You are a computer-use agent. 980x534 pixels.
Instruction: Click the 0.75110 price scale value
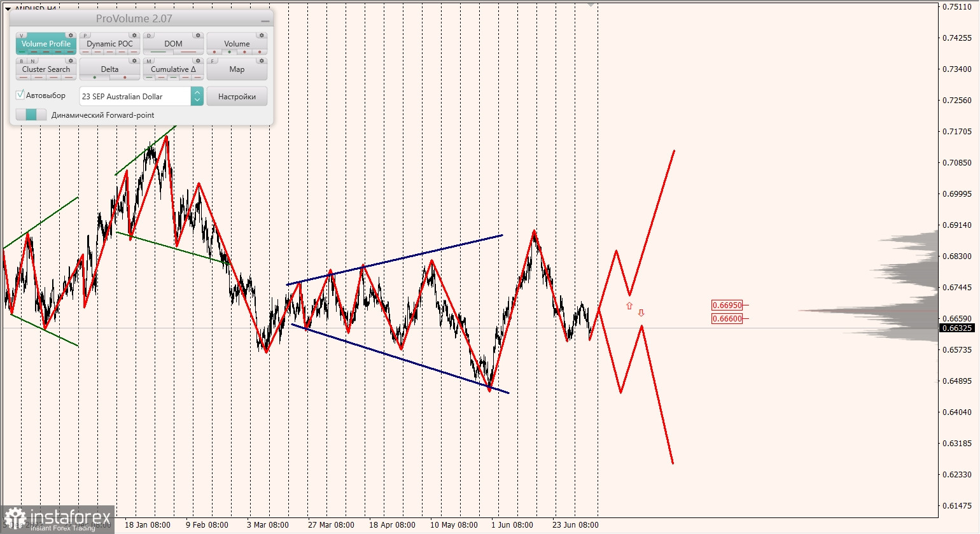[957, 6]
